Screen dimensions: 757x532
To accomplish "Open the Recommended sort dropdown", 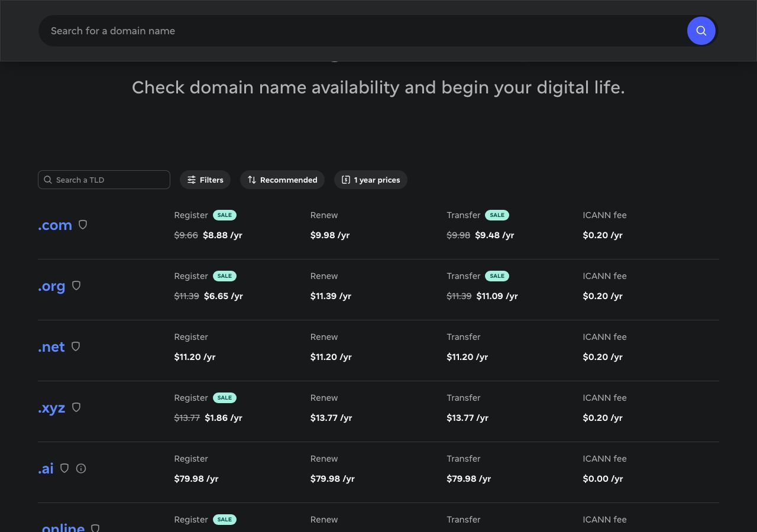I will tap(282, 180).
